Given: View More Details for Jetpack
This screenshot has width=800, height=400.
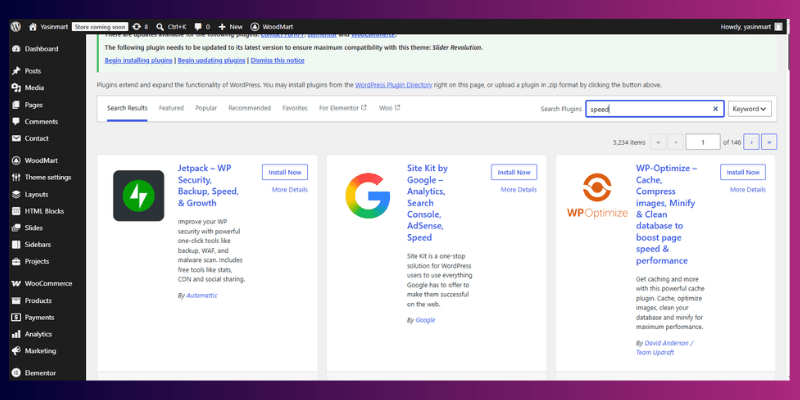Looking at the screenshot, I should pos(290,190).
